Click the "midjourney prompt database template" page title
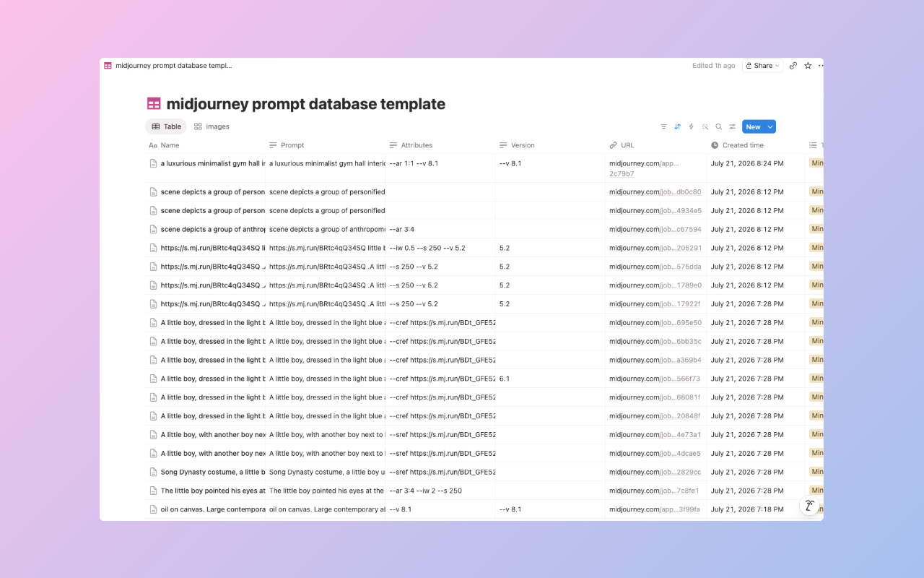This screenshot has width=924, height=578. click(x=305, y=104)
